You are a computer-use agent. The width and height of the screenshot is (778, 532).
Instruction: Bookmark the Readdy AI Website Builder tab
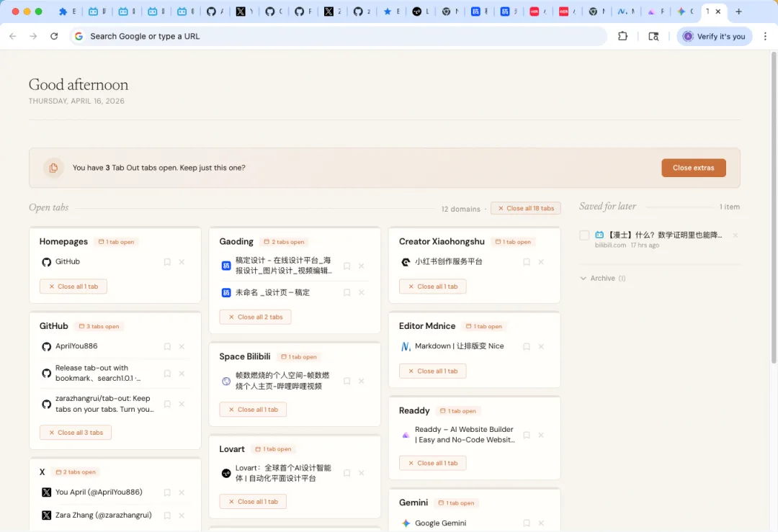527,435
